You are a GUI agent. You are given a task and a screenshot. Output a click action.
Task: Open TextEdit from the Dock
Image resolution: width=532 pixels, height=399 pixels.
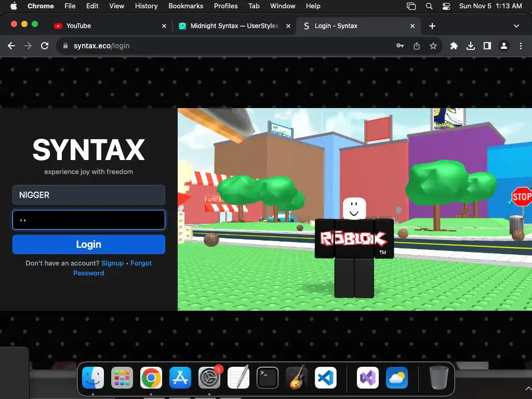pyautogui.click(x=238, y=378)
